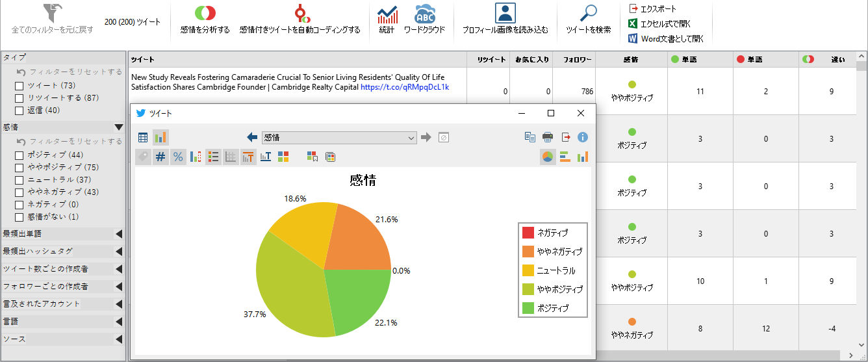
Task: Toggle the gray grid icon in the chart toolbar
Action: click(x=231, y=157)
